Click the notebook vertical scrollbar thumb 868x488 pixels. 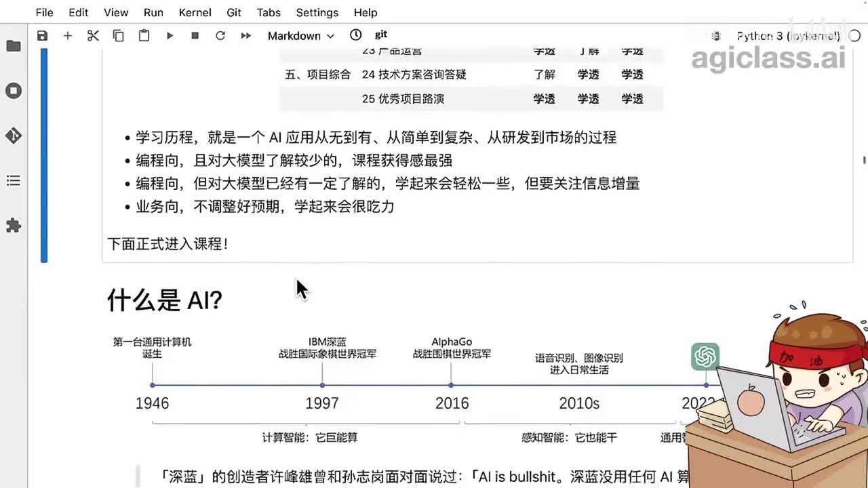864,160
